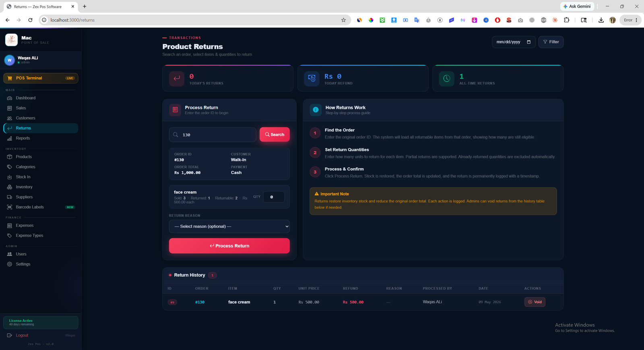Click the All-Time Returns clock icon
The image size is (644, 350).
coord(447,78)
